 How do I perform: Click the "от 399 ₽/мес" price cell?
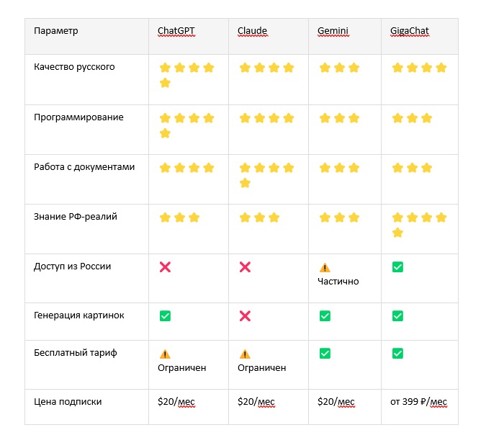coord(418,402)
